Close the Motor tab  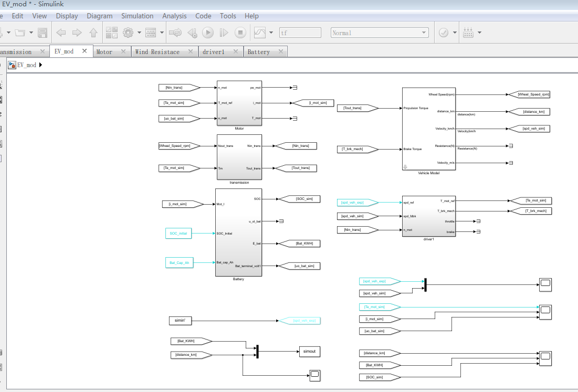click(x=123, y=51)
